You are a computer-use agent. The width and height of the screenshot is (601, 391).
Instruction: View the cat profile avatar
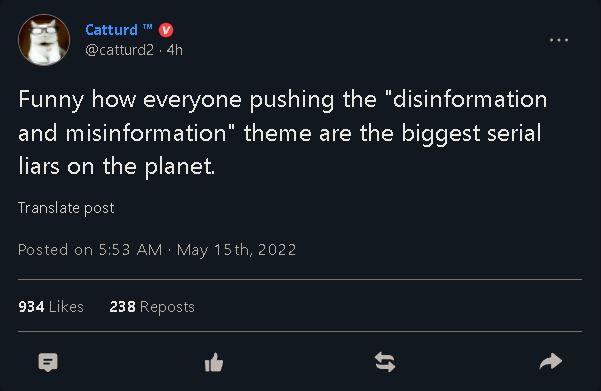pos(44,40)
